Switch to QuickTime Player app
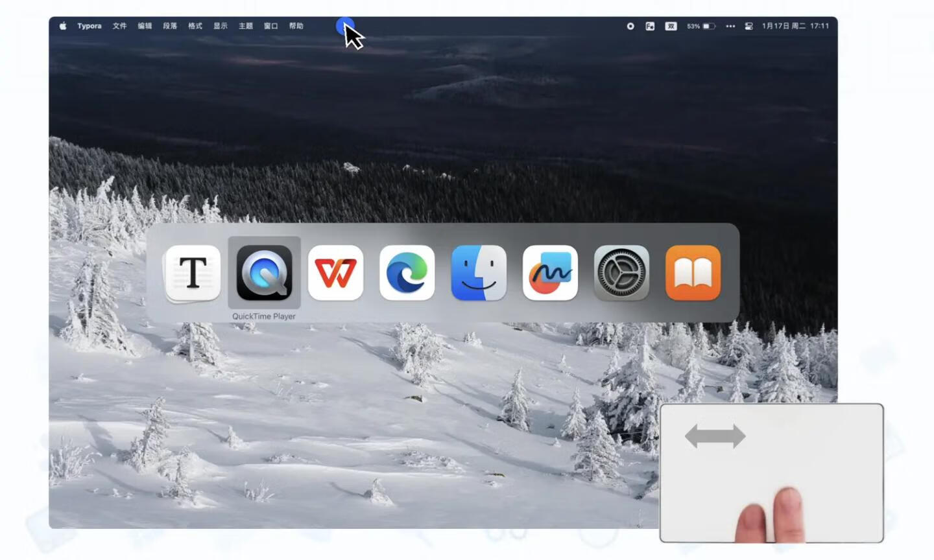The width and height of the screenshot is (934, 560). (x=264, y=273)
